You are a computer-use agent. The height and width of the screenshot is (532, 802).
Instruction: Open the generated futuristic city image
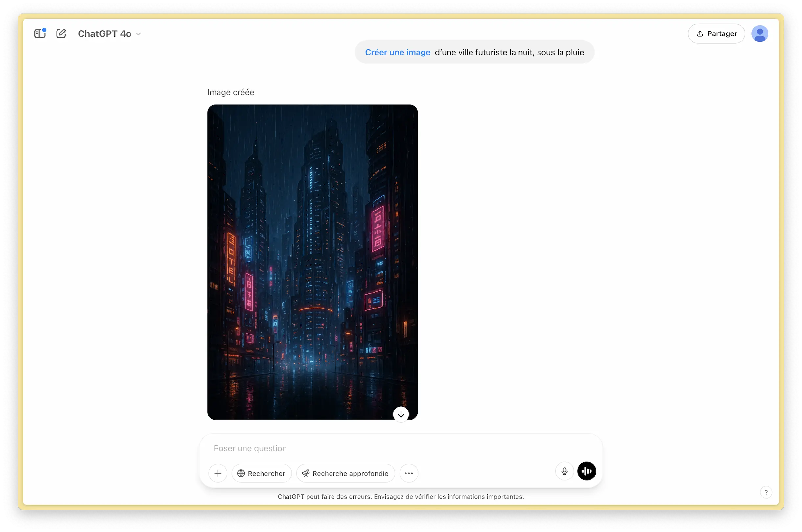312,258
